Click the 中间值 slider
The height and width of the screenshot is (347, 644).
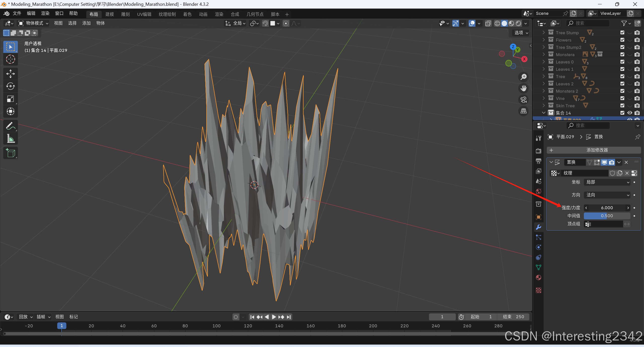pos(607,216)
